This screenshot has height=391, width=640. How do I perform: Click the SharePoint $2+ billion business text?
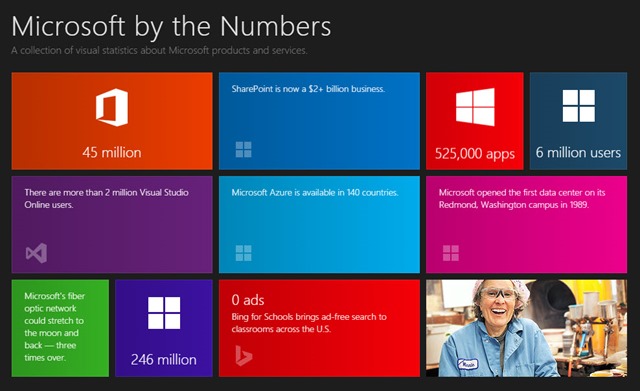click(308, 89)
